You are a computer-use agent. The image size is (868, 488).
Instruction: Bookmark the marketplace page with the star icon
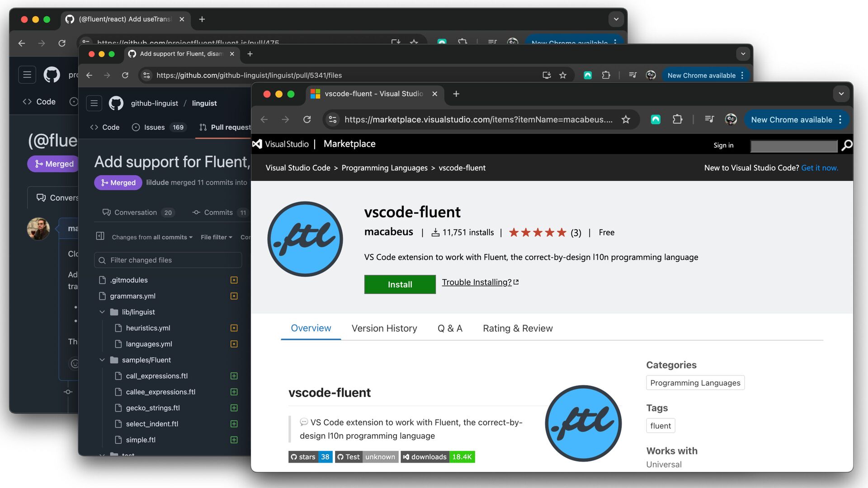pyautogui.click(x=626, y=120)
